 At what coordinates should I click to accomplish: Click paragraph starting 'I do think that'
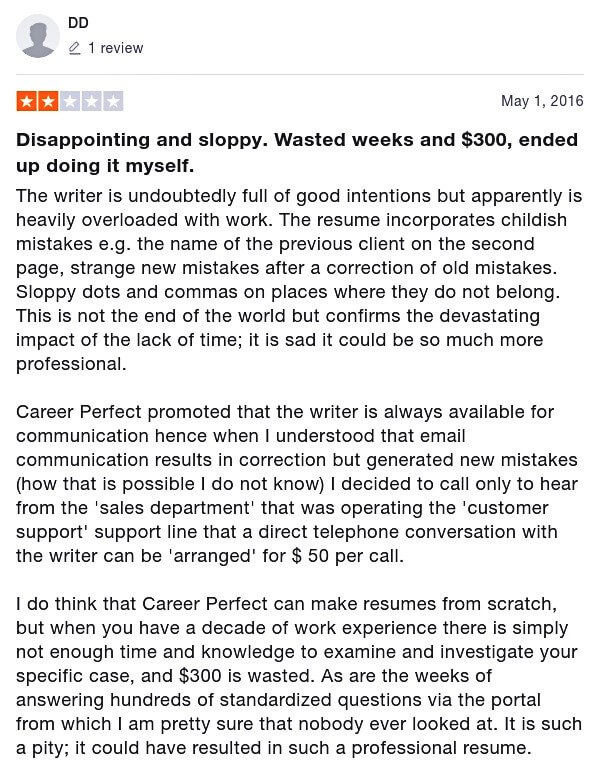299,676
